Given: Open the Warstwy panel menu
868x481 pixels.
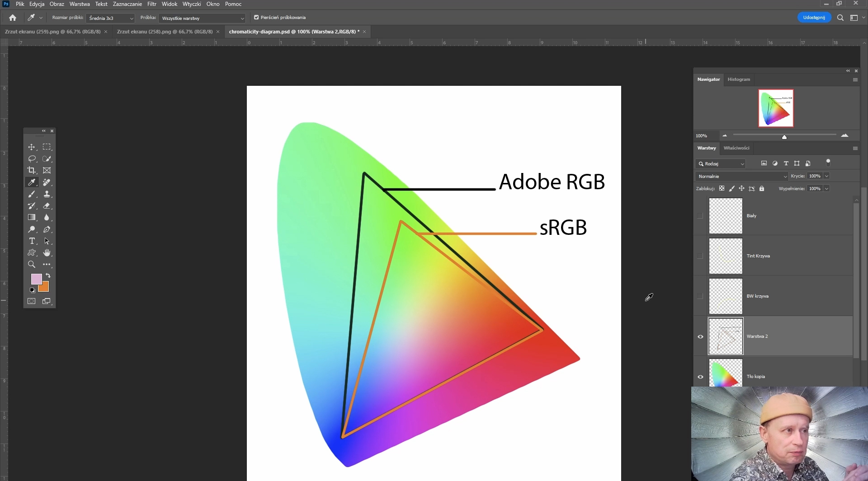Looking at the screenshot, I should (855, 148).
